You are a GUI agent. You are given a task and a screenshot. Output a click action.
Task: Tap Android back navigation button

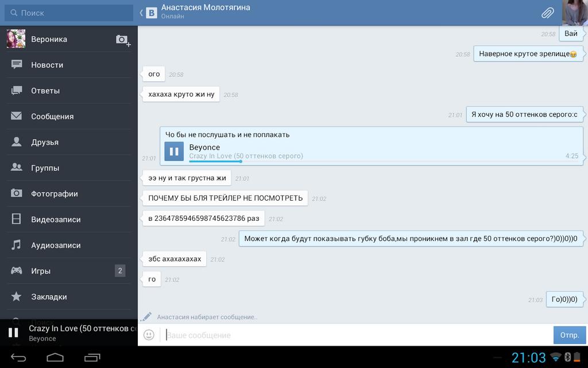[x=18, y=358]
